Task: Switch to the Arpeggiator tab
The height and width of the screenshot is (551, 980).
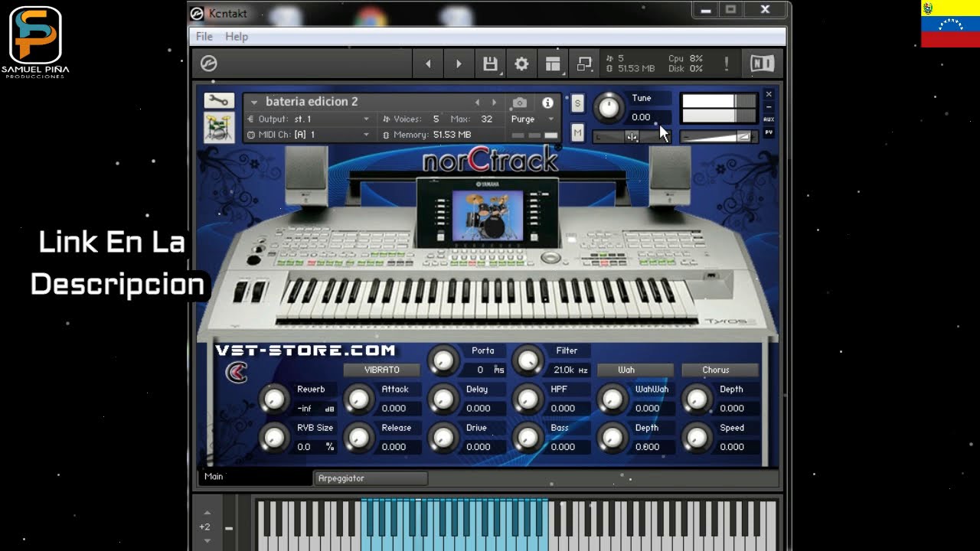Action: click(371, 478)
